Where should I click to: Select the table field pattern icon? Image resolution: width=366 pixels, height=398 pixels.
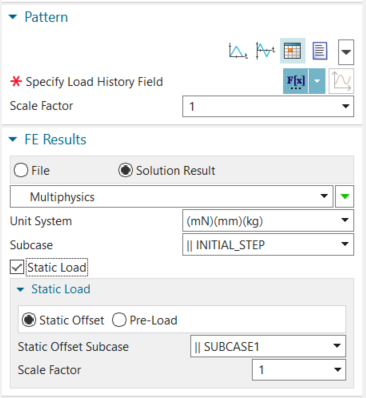[x=292, y=51]
